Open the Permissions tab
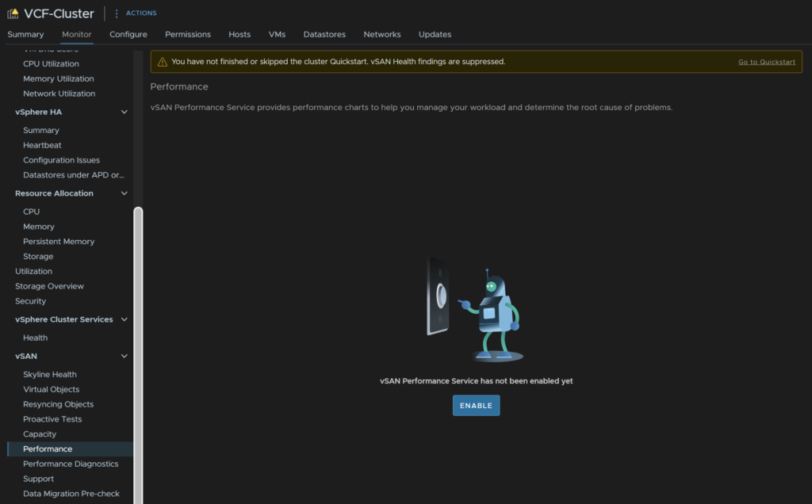Image resolution: width=812 pixels, height=504 pixels. click(x=188, y=34)
